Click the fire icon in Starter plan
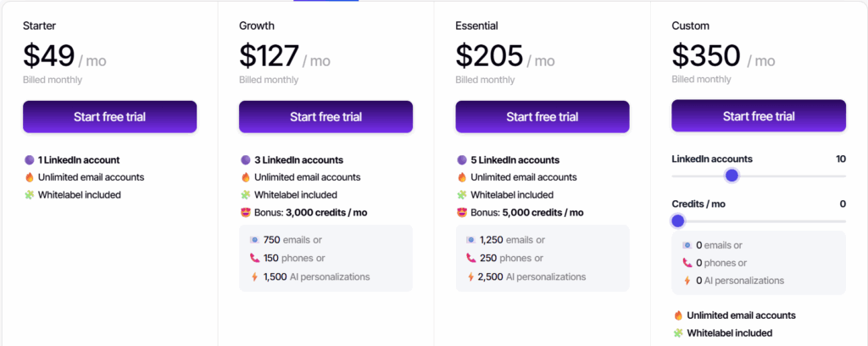868x346 pixels. click(x=30, y=177)
